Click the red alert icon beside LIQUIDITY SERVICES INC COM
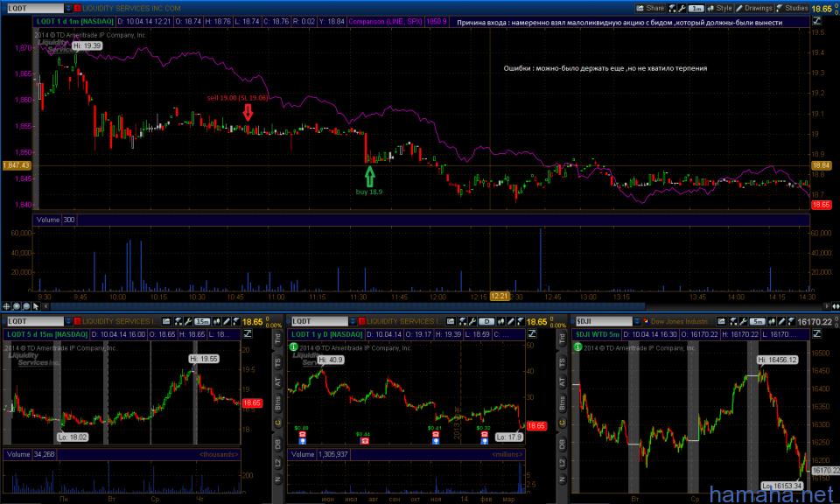The height and width of the screenshot is (504, 840). [78, 9]
